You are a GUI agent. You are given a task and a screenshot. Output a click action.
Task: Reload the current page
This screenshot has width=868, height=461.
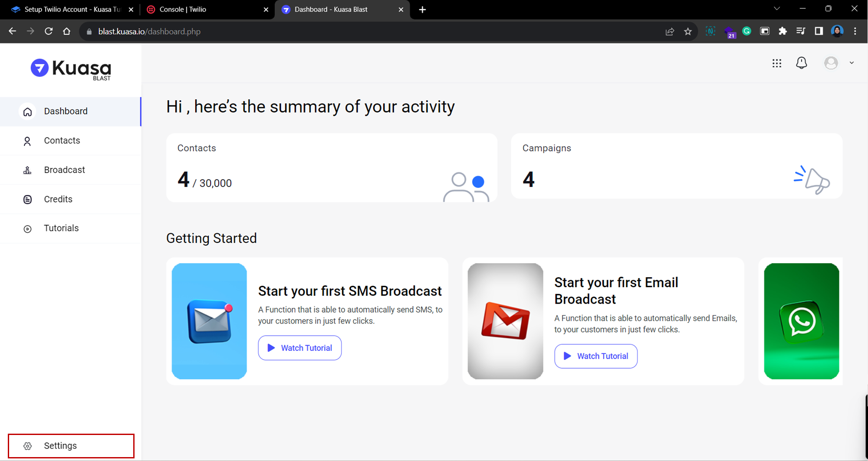(x=49, y=31)
